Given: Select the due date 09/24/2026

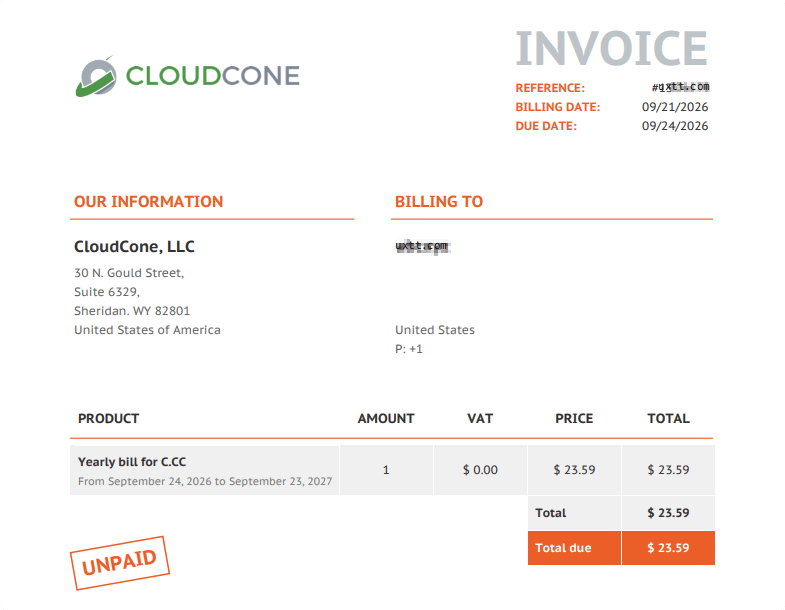Looking at the screenshot, I should pos(675,126).
